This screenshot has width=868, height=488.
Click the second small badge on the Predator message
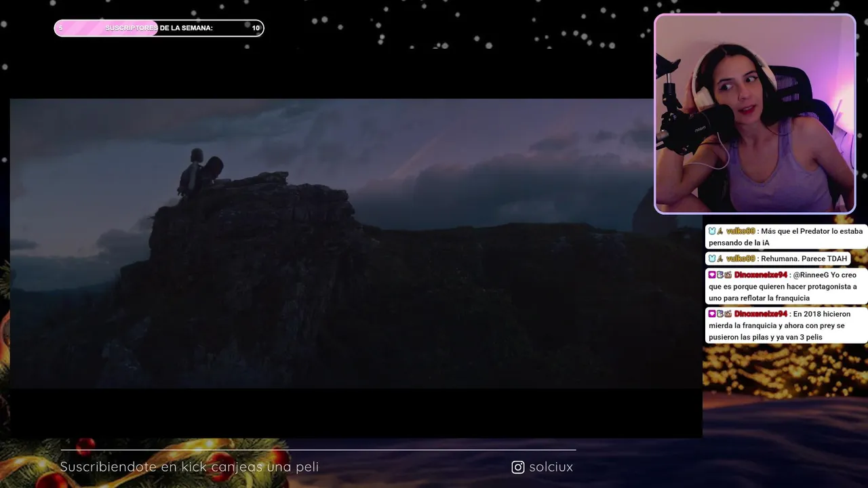[720, 231]
